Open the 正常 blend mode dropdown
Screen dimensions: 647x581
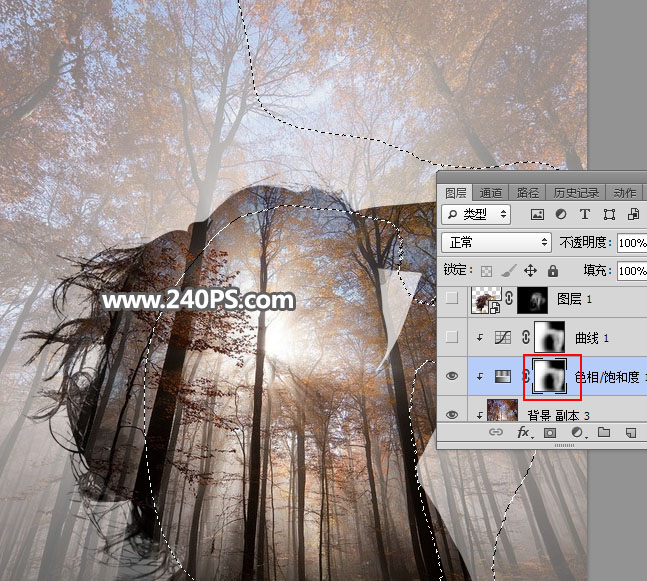[496, 242]
